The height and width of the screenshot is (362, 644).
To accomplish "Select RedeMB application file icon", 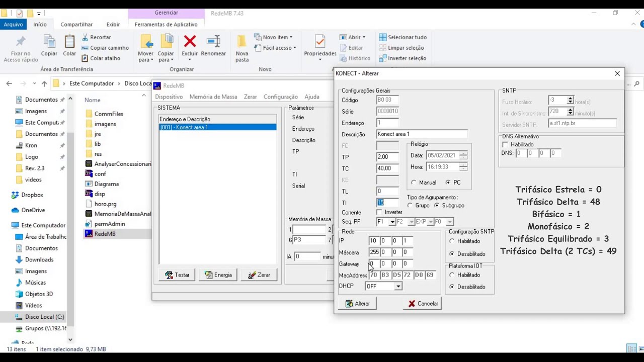I will [89, 234].
